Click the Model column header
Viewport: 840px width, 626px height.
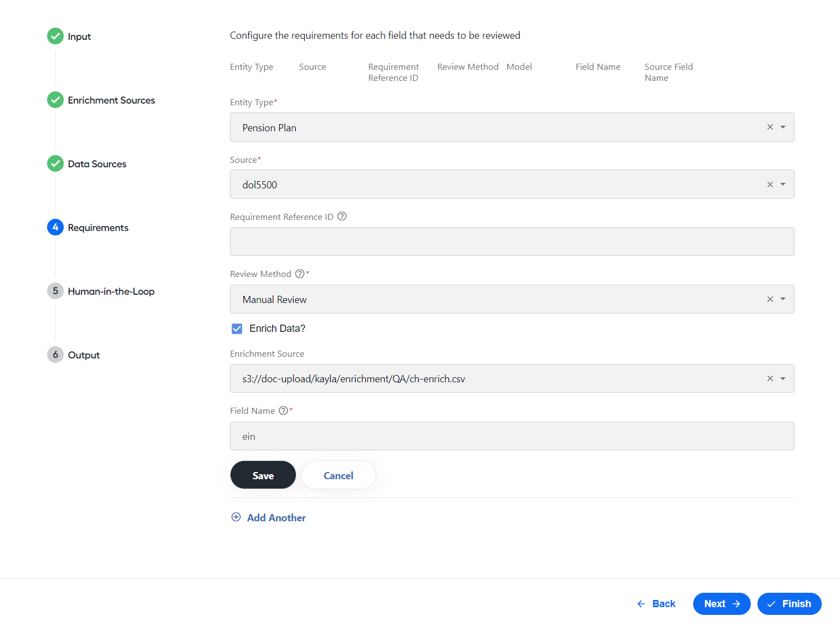tap(519, 67)
